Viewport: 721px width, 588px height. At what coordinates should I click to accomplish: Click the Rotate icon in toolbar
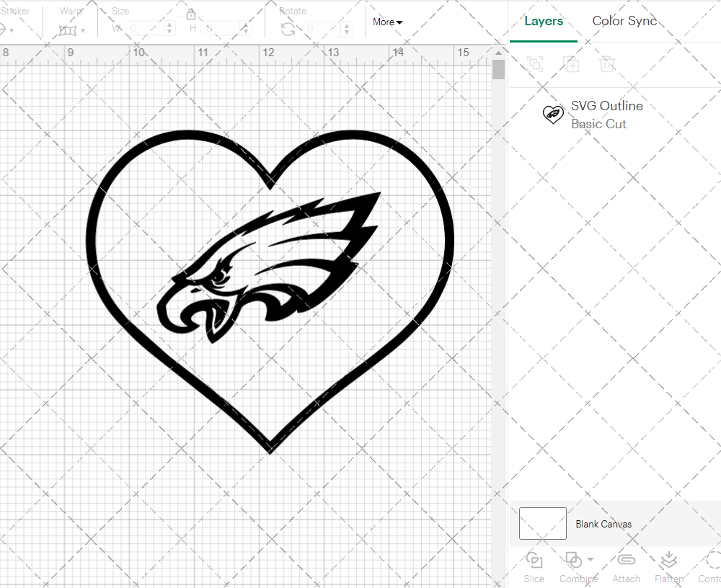click(x=288, y=29)
